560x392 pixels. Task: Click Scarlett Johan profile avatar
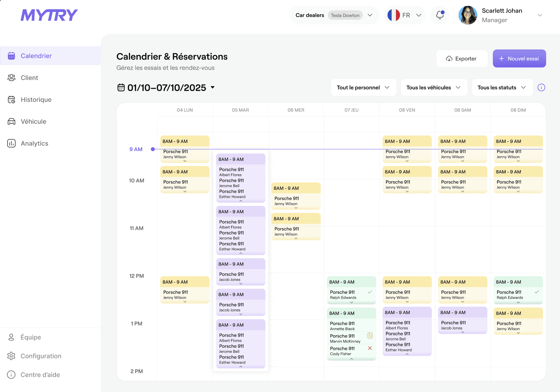[468, 15]
